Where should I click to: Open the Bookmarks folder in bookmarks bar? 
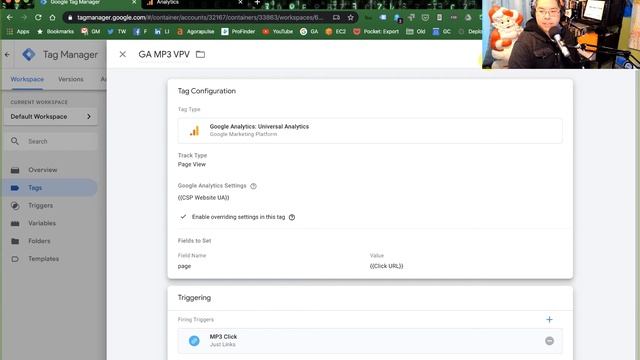coord(56,31)
